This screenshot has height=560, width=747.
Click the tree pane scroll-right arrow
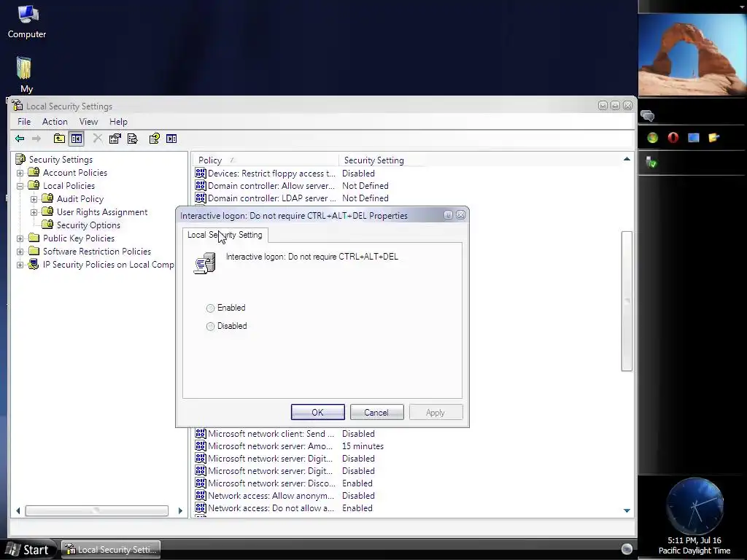[x=180, y=510]
